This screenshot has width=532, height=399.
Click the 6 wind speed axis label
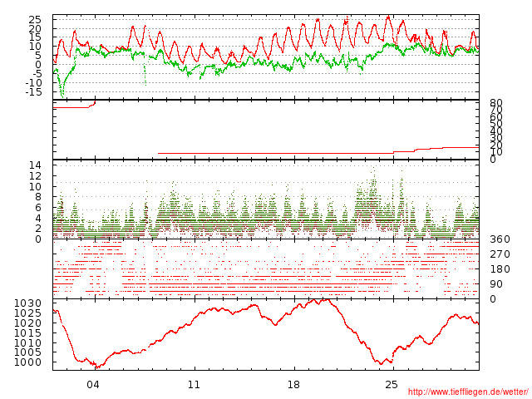coord(38,208)
